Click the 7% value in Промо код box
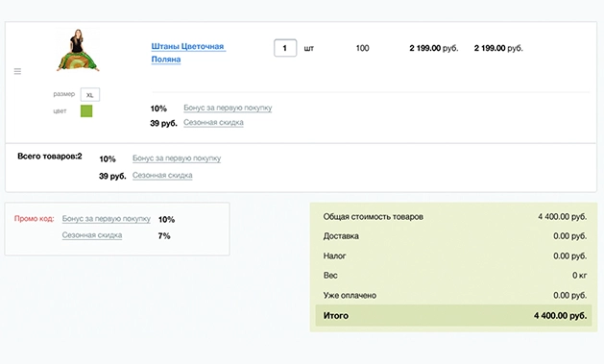The height and width of the screenshot is (364, 604). (x=164, y=235)
